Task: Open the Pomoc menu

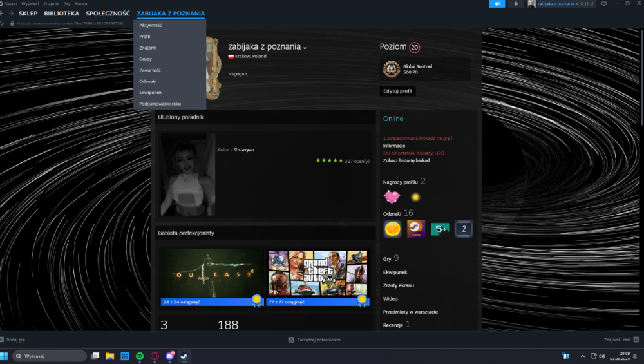Action: click(x=82, y=4)
